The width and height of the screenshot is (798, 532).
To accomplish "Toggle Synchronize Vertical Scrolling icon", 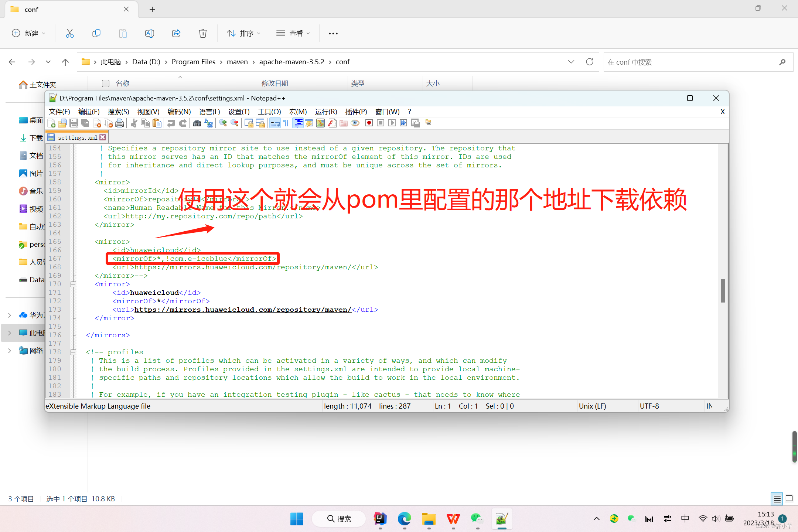I will pos(249,123).
